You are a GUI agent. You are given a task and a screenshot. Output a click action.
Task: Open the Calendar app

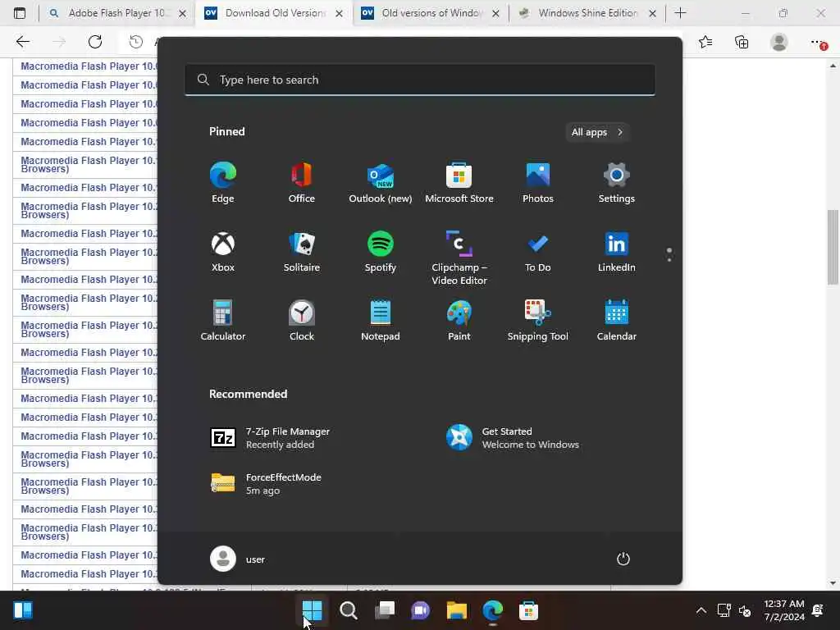(617, 321)
